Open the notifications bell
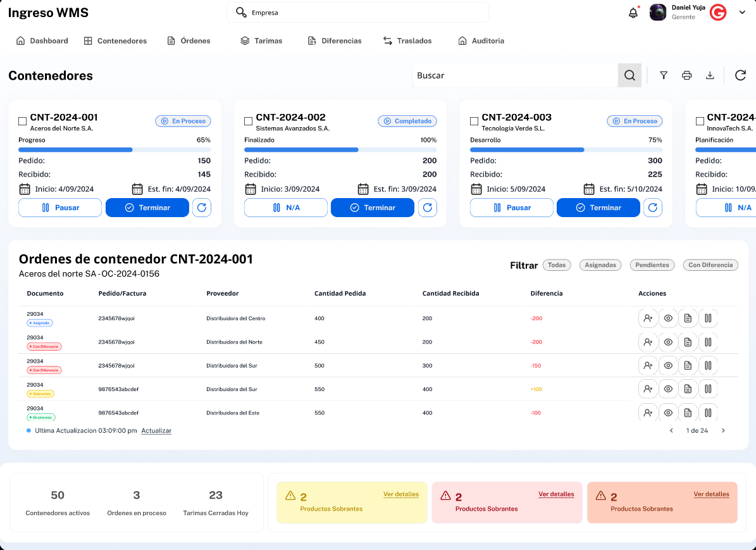This screenshot has width=756, height=550. (x=633, y=13)
